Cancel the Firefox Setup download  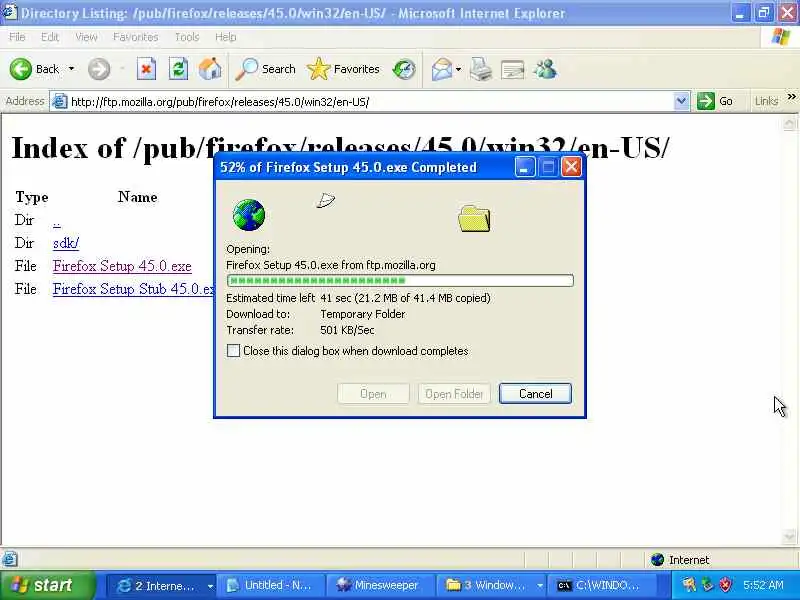pos(535,393)
